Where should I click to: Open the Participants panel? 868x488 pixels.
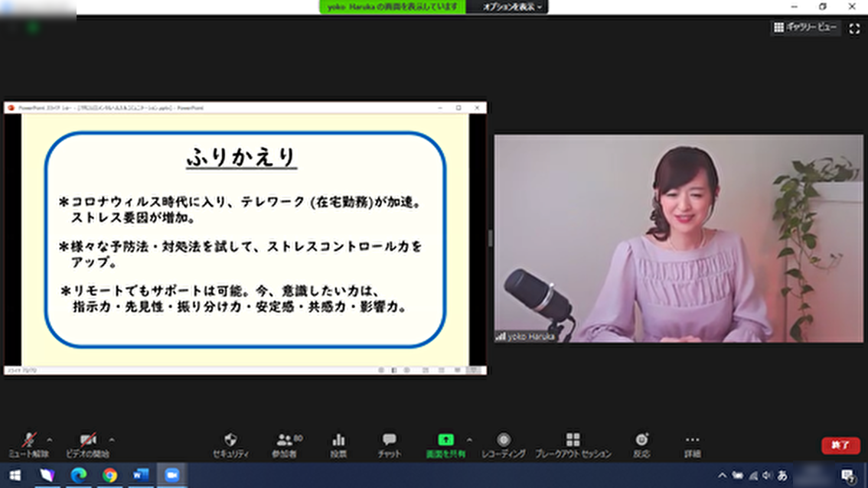(x=285, y=444)
